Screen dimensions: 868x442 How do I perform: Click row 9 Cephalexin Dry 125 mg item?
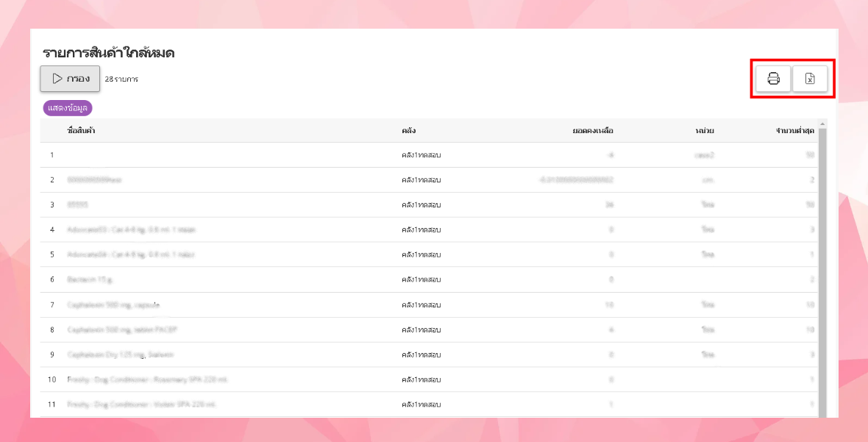120,354
